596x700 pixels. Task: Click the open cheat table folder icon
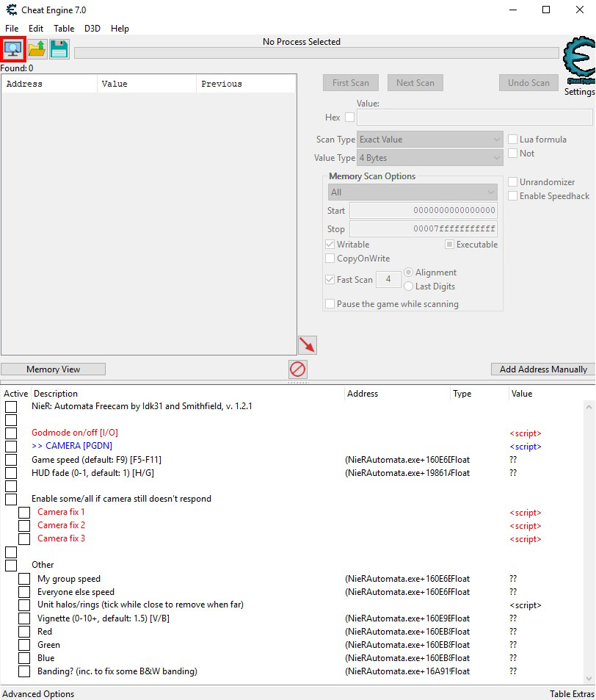[x=37, y=48]
